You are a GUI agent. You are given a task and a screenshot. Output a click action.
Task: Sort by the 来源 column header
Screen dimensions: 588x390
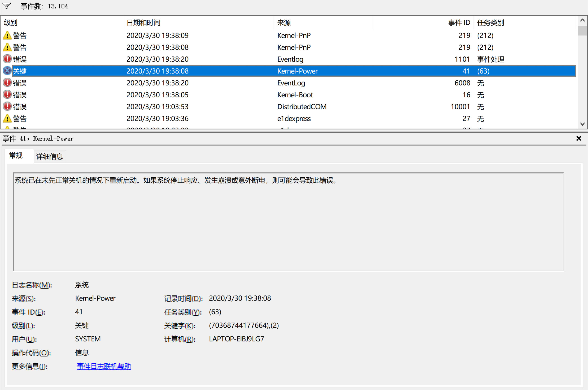pyautogui.click(x=284, y=23)
